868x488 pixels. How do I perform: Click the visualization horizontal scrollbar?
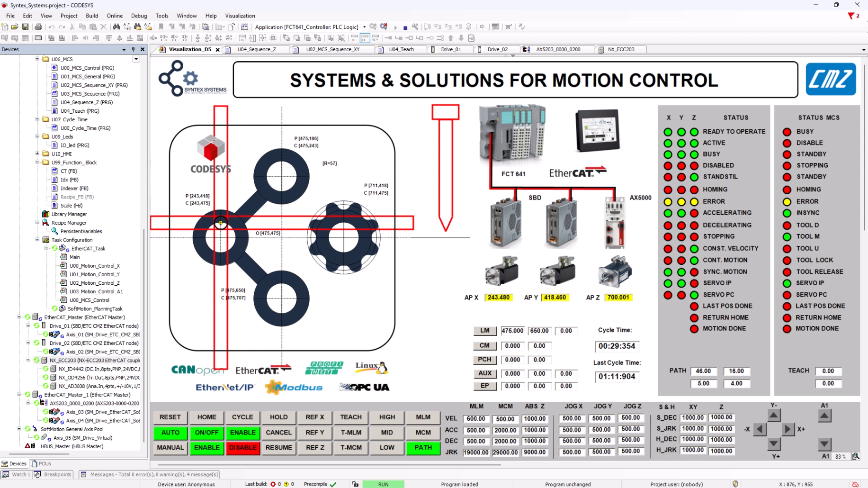pos(330,465)
